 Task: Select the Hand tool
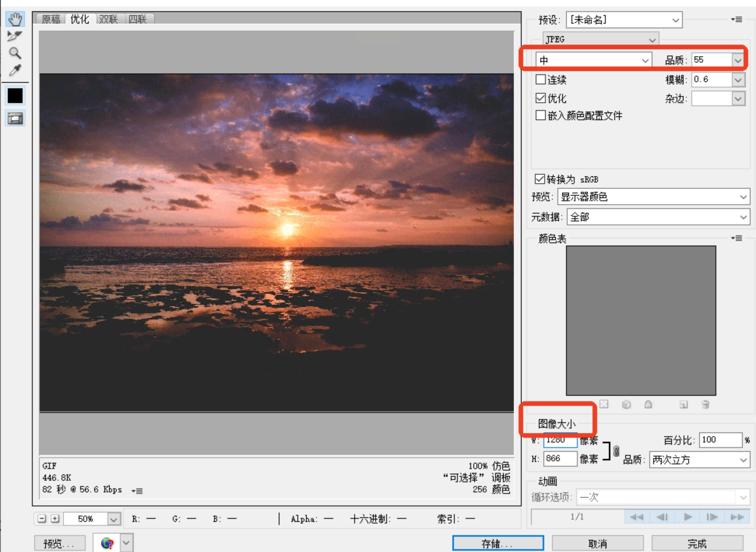[15, 19]
